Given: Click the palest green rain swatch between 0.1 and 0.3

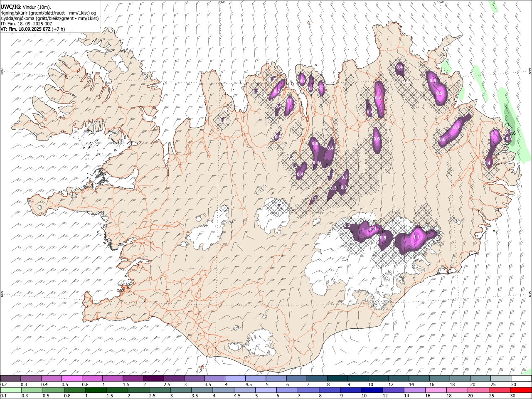Looking at the screenshot, I should point(11,390).
